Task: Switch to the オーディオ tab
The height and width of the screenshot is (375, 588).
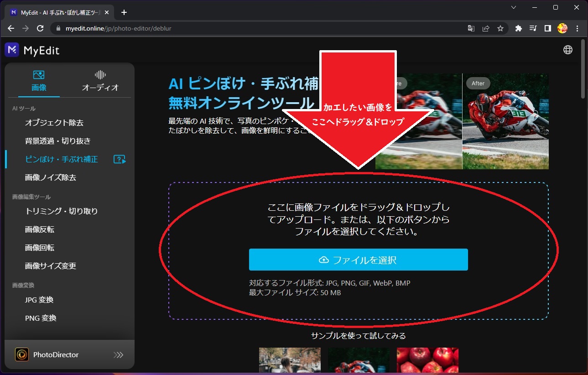Action: tap(100, 81)
